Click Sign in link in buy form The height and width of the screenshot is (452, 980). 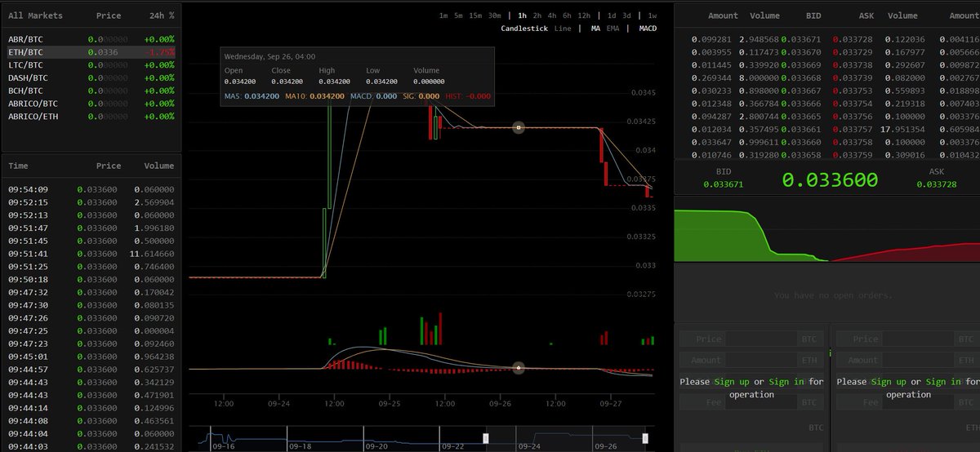[786, 381]
